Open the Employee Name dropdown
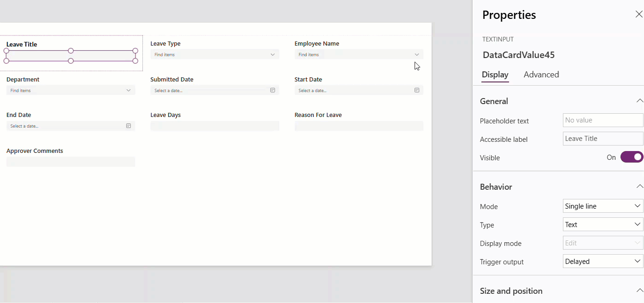Viewport: 644px width, 303px height. point(359,54)
